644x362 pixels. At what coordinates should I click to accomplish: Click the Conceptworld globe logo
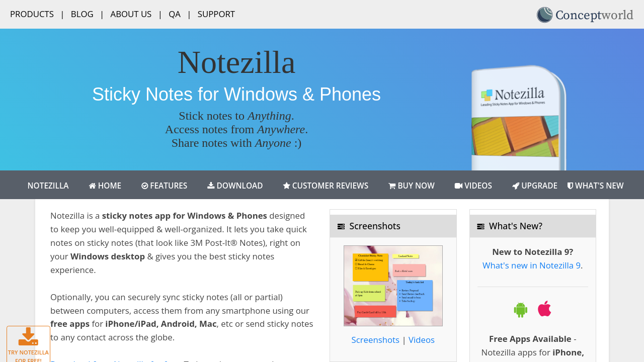coord(544,15)
